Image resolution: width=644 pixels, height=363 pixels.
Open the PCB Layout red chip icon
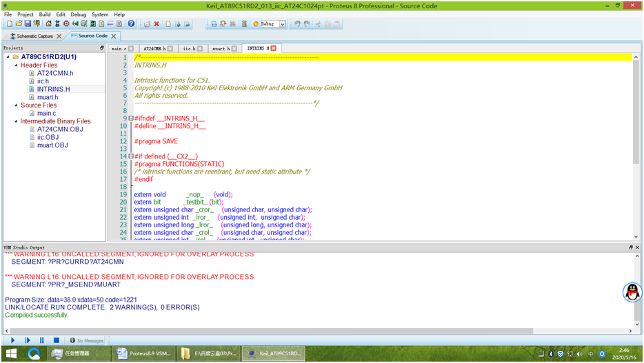[66, 24]
